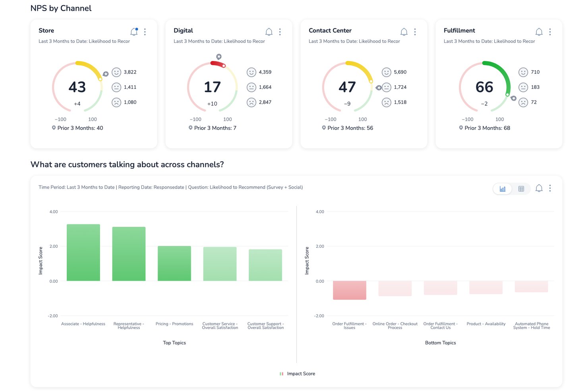Click the Customer Support - Overall Satisfaction bar
This screenshot has width=588, height=392.
(265, 265)
